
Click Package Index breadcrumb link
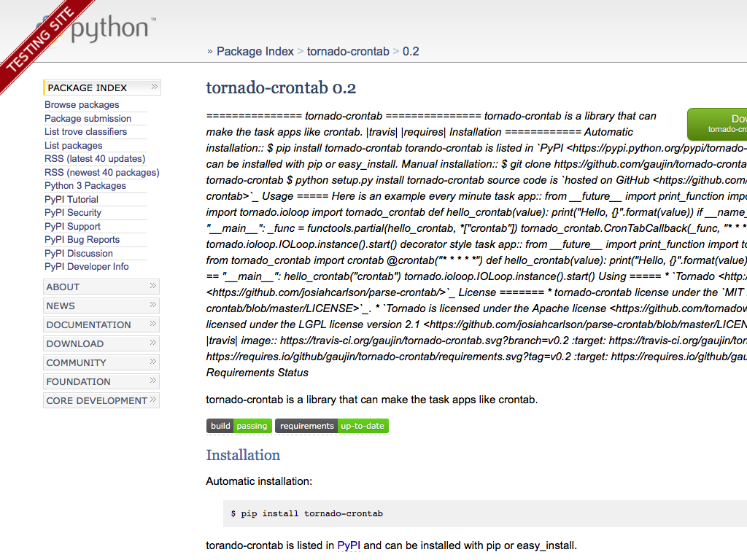point(255,51)
